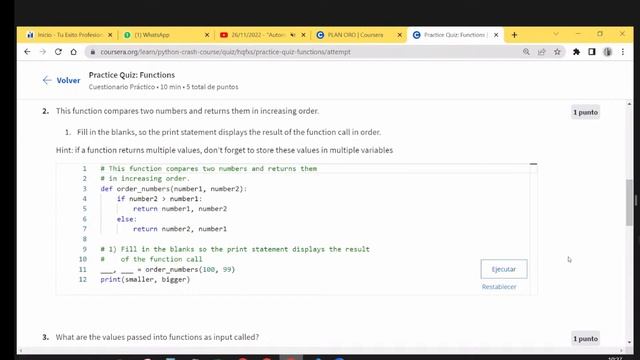Click line number 11 in code gutter
Image resolution: width=640 pixels, height=360 pixels.
(83, 269)
